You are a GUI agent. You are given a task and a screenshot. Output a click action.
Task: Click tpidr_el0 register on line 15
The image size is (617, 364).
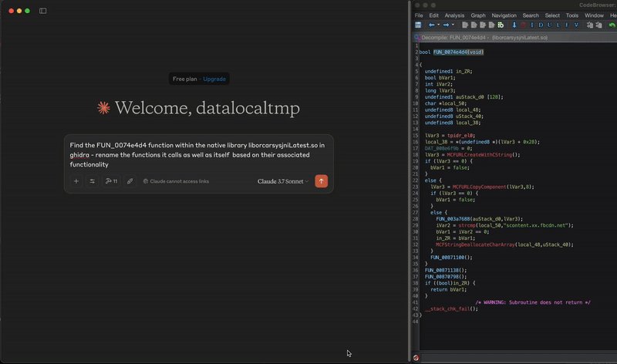(460, 136)
